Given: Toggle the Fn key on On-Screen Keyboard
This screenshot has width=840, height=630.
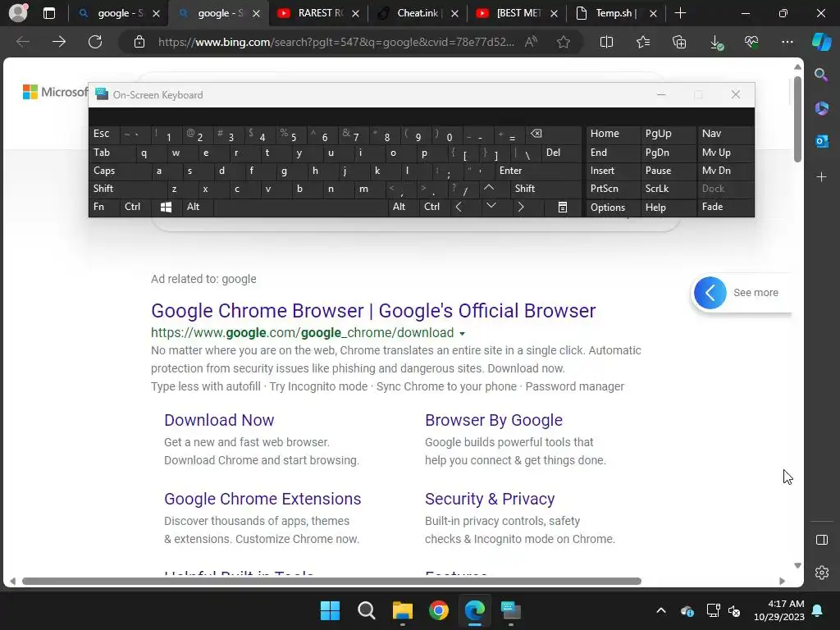Looking at the screenshot, I should 104,208.
